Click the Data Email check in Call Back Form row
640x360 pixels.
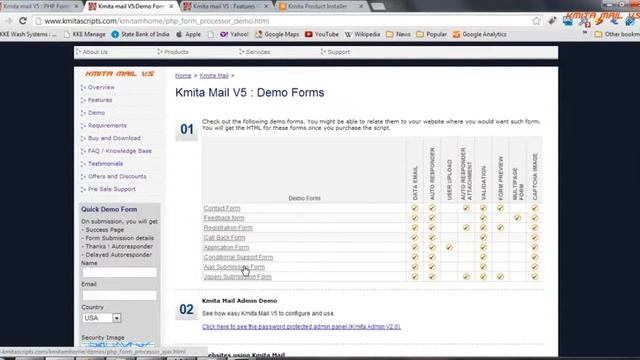click(x=415, y=238)
